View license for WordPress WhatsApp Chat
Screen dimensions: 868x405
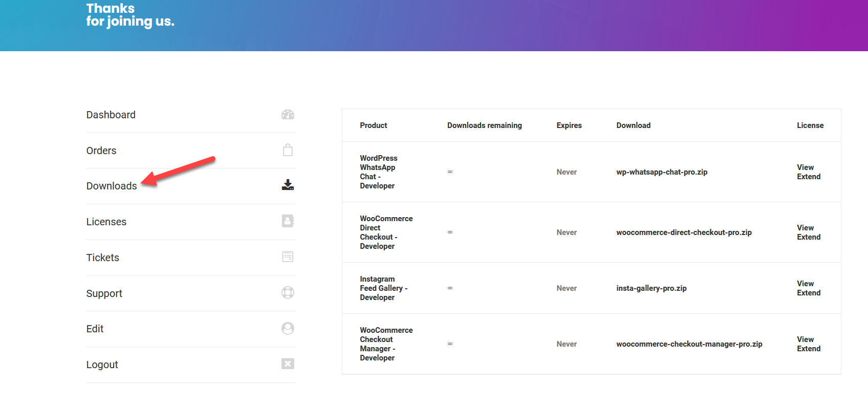pyautogui.click(x=805, y=167)
